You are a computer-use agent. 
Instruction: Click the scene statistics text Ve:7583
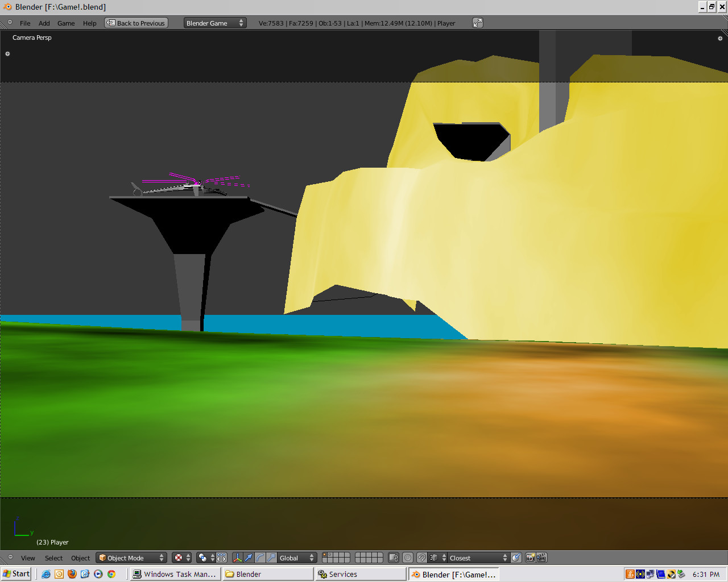pos(271,23)
